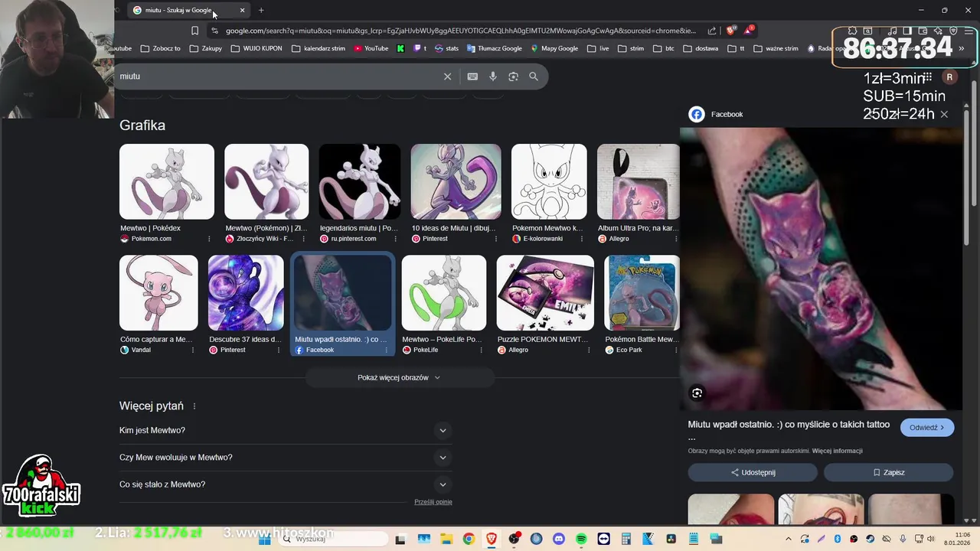Open the stats bookmark
Image resolution: width=980 pixels, height=551 pixels.
[446, 48]
